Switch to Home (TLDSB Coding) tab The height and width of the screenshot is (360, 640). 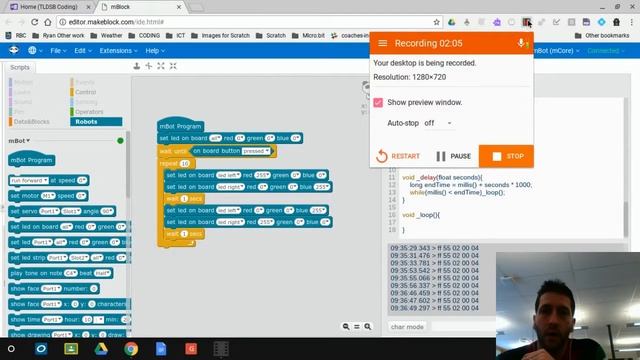coord(49,7)
